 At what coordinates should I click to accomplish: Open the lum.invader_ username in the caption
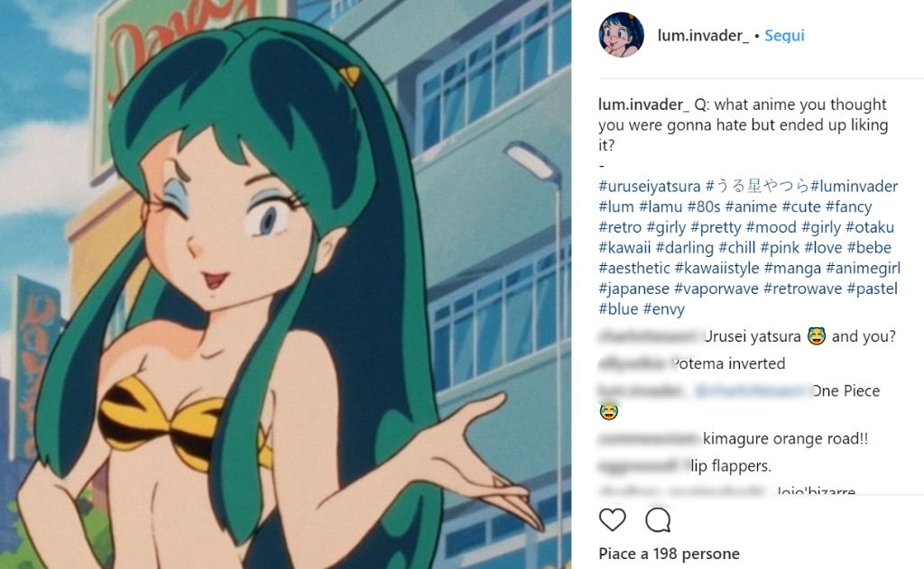click(x=643, y=105)
